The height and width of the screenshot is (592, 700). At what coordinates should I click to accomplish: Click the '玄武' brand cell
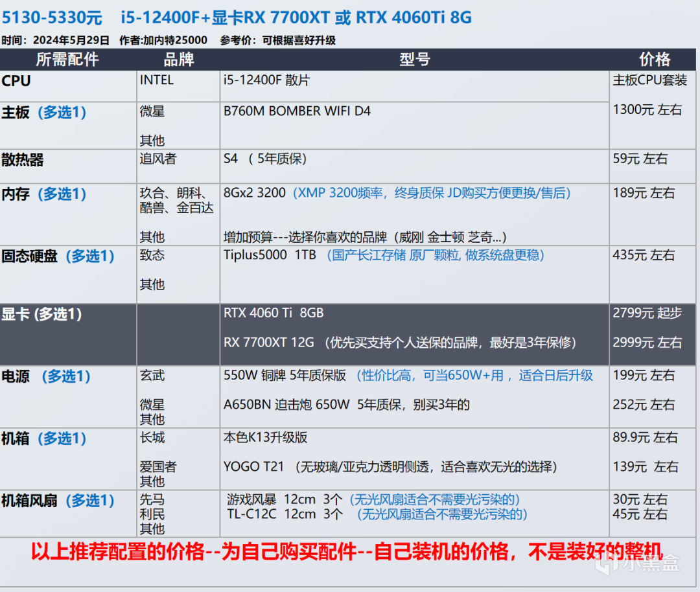point(152,376)
